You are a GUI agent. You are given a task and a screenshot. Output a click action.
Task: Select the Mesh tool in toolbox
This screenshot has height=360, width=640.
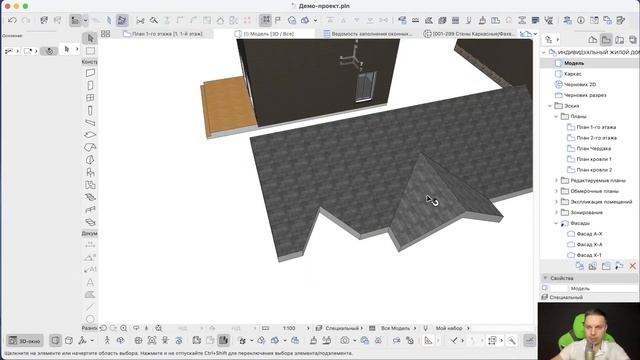tap(90, 222)
